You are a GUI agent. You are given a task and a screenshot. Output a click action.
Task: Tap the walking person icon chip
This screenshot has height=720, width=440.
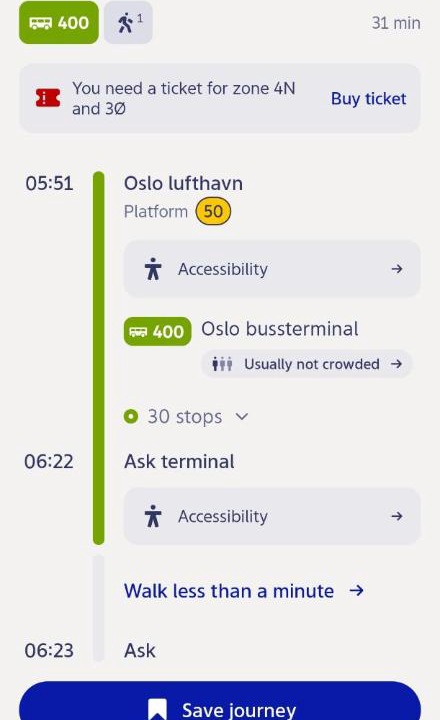coord(128,22)
